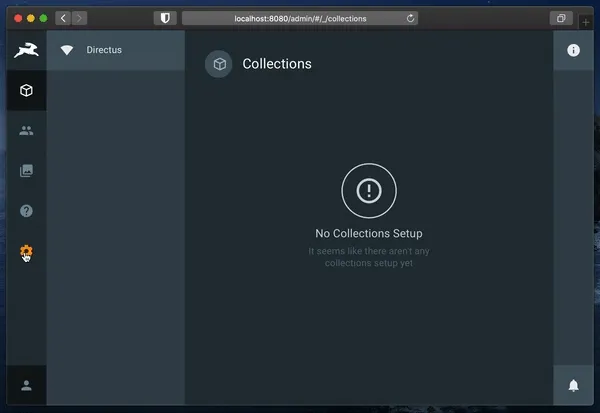Toggle the info sidebar icon
Viewport: 600px width, 413px height.
point(573,50)
